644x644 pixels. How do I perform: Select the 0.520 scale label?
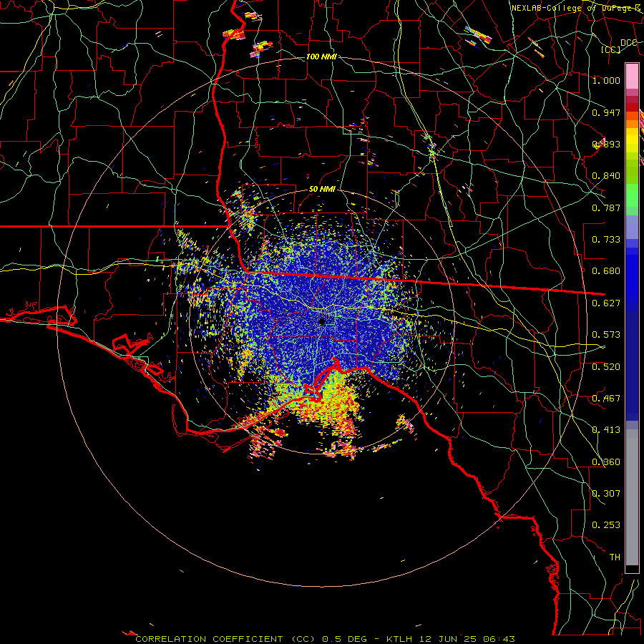(606, 367)
